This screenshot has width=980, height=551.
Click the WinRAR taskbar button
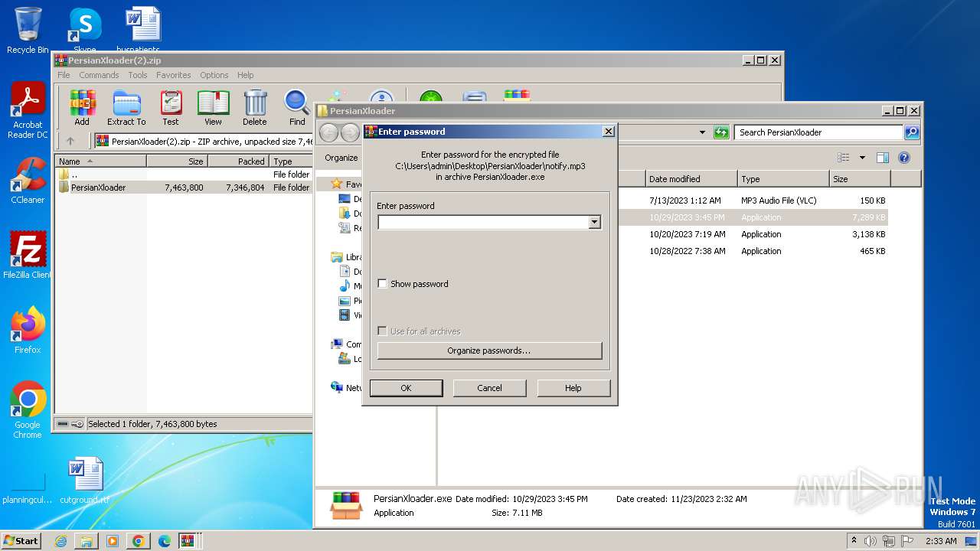pos(188,541)
